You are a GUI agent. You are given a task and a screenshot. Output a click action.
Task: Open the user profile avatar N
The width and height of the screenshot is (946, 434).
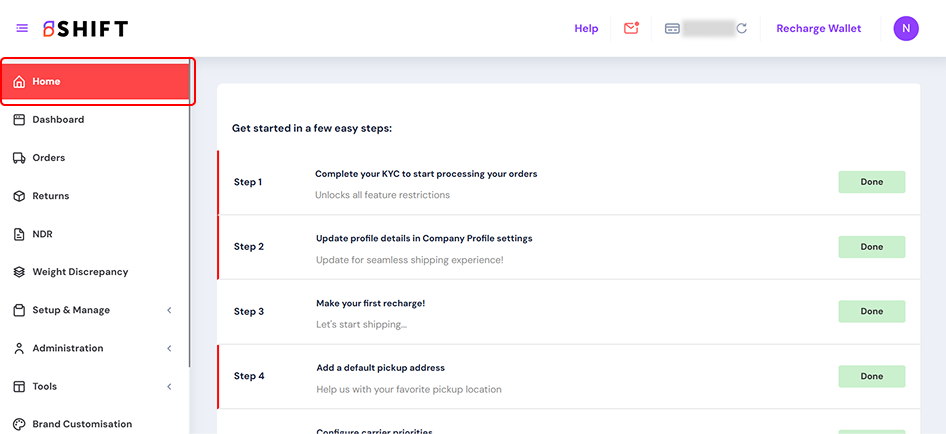pos(905,28)
